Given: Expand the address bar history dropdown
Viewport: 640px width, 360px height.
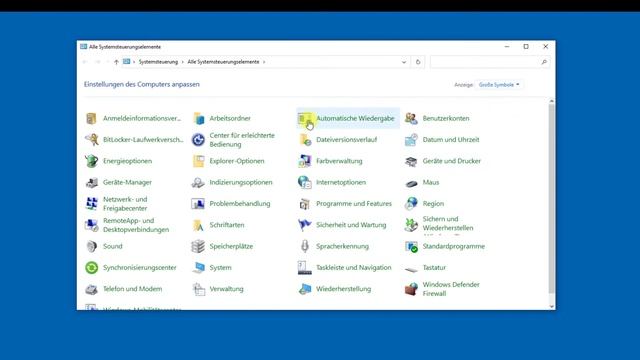Looking at the screenshot, I should (404, 62).
